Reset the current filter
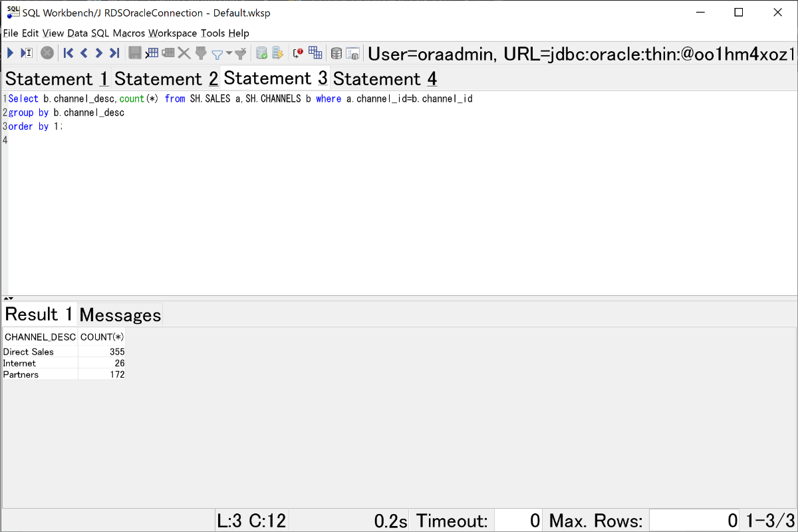798x532 pixels. pyautogui.click(x=241, y=53)
